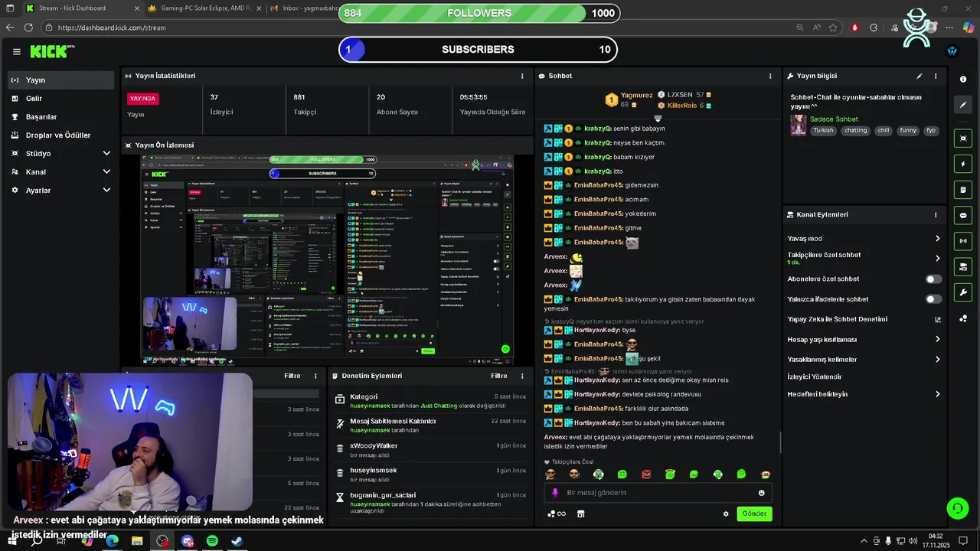Enable Yalnızca ifadelerle sohbet toggle
Image resolution: width=980 pixels, height=551 pixels.
tap(933, 299)
